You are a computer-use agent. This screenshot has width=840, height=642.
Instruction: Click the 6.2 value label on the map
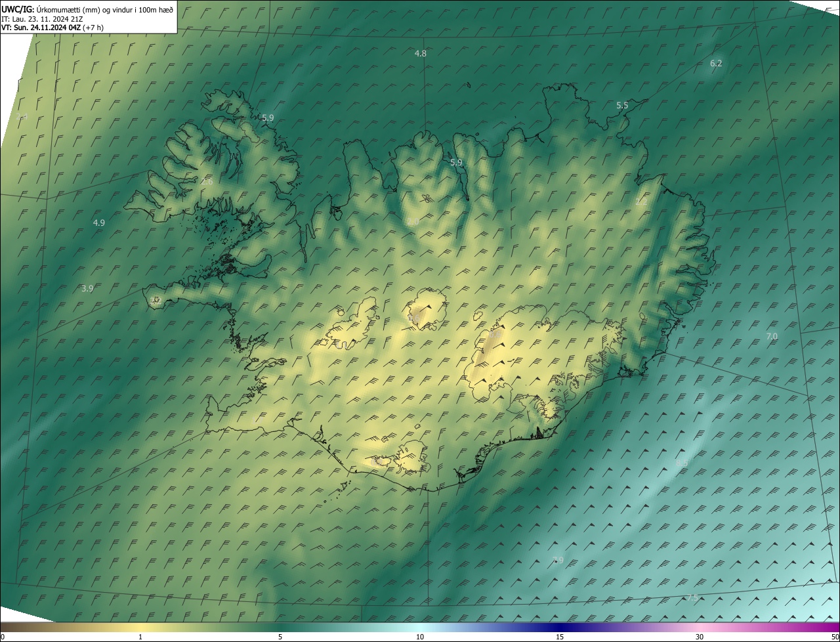[x=716, y=63]
